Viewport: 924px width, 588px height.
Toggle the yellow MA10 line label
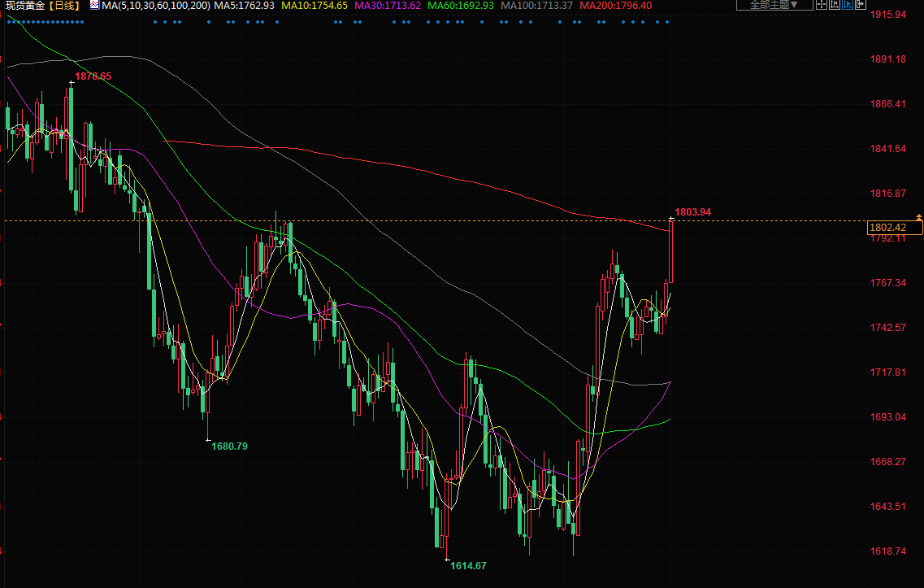315,6
